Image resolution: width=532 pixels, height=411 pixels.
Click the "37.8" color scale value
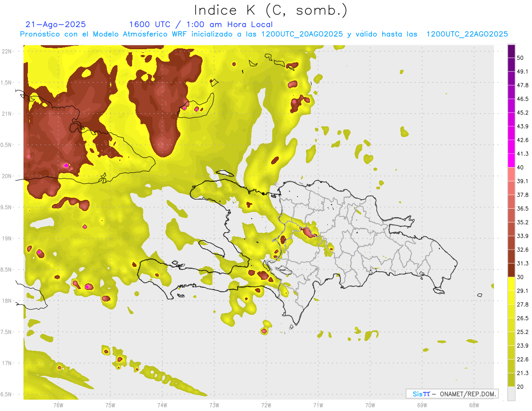point(523,195)
